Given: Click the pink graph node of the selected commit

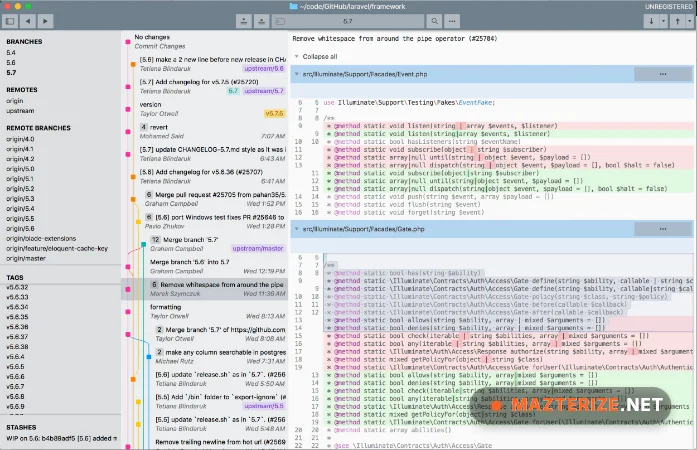Looking at the screenshot, I should click(x=128, y=289).
